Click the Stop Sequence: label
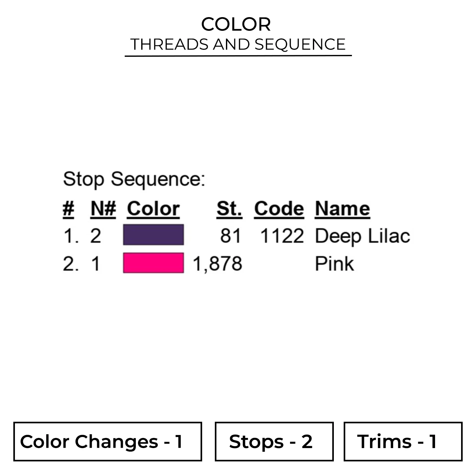476x476 pixels. click(x=134, y=179)
